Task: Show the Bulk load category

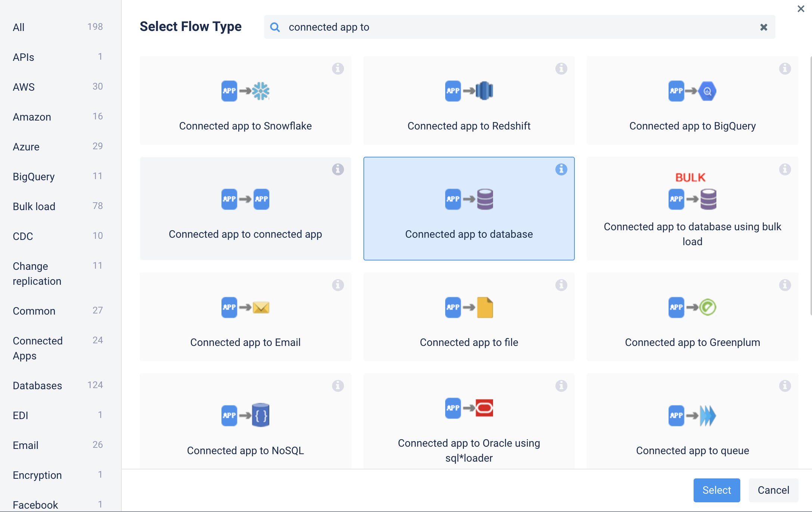Action: coord(34,206)
